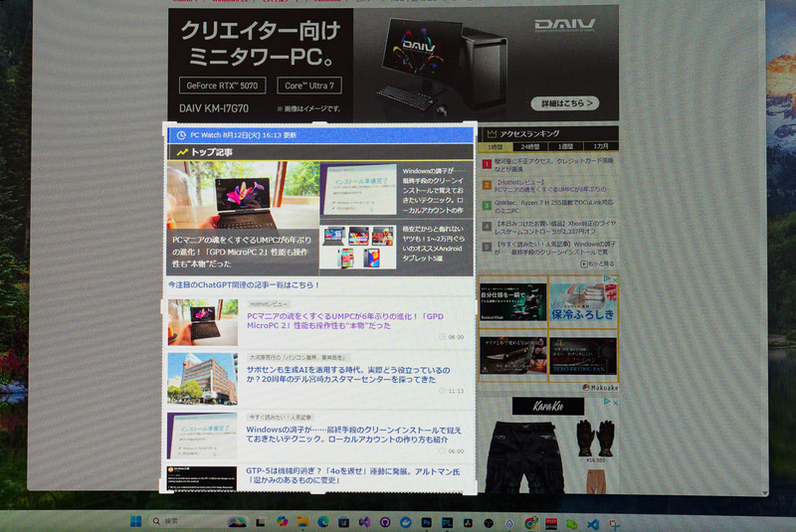Screen dimensions: 796x532
Task: Open DaVinci Resolve from the taskbar
Action: click(468, 522)
